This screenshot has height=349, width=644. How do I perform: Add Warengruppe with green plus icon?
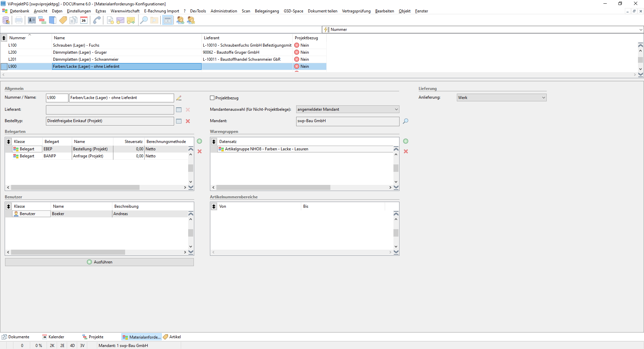click(406, 141)
